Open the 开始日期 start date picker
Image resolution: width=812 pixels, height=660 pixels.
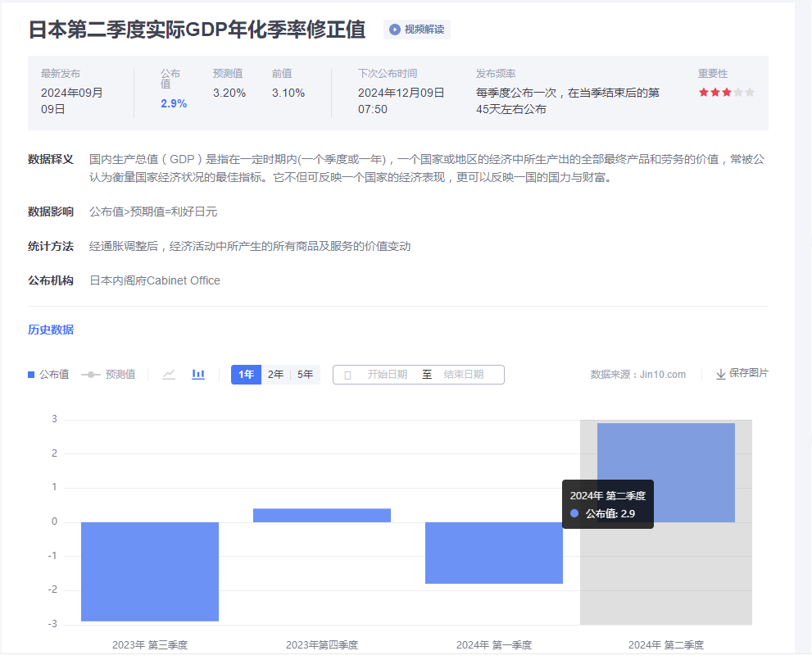click(x=387, y=375)
